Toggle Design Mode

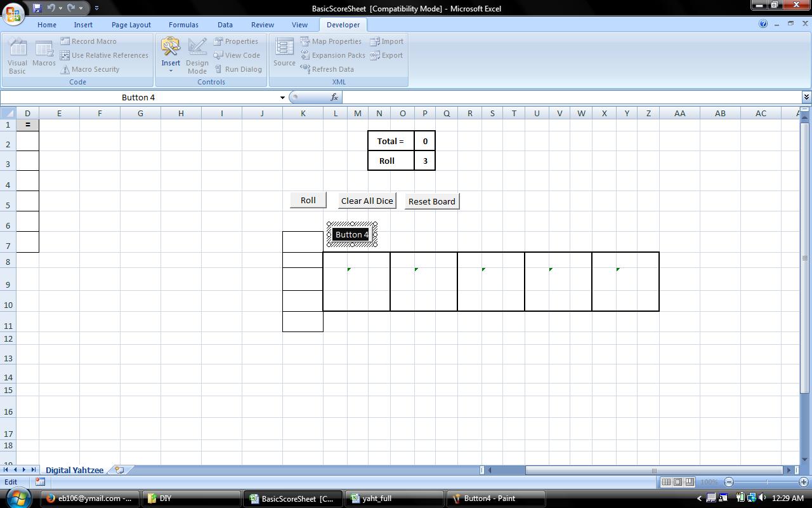(x=197, y=57)
